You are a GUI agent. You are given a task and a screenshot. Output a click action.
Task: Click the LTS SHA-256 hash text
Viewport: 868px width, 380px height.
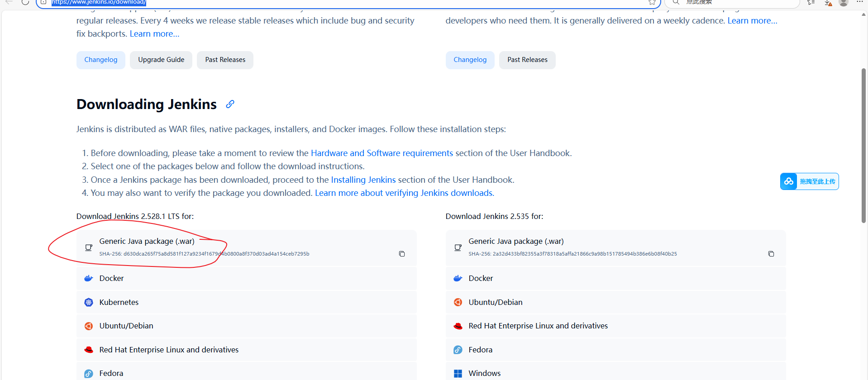(205, 254)
